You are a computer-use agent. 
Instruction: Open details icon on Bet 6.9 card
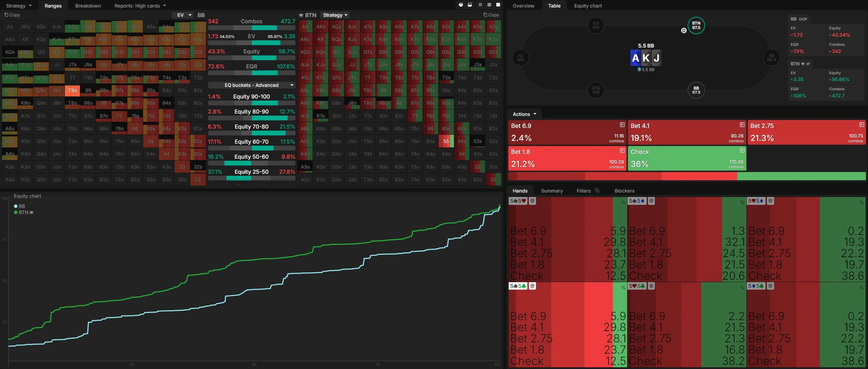pyautogui.click(x=622, y=124)
